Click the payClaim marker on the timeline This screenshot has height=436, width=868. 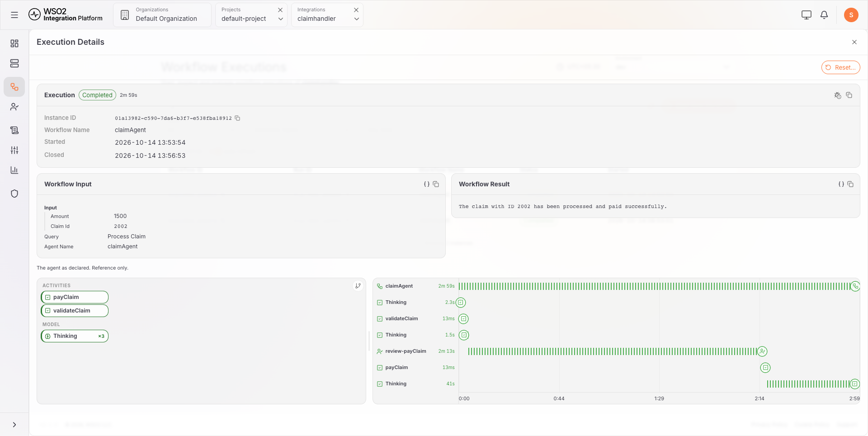(765, 368)
